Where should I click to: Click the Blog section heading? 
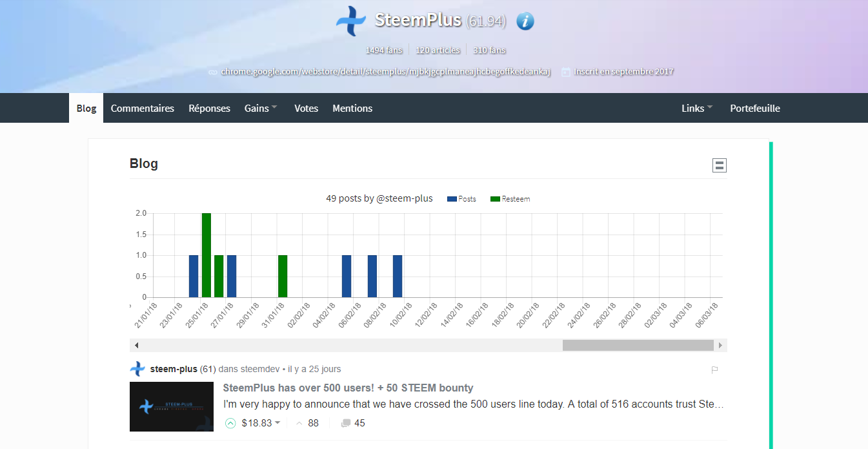[144, 163]
